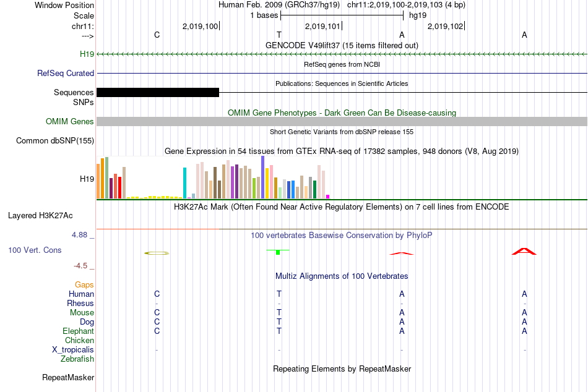Screen dimensions: 588x392
Task: Click the gray OMIM Genes bar
Action: point(342,121)
